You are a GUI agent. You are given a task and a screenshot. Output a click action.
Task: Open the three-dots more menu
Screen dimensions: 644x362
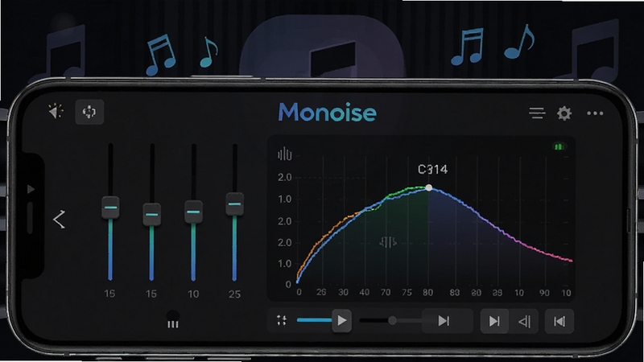click(x=595, y=113)
